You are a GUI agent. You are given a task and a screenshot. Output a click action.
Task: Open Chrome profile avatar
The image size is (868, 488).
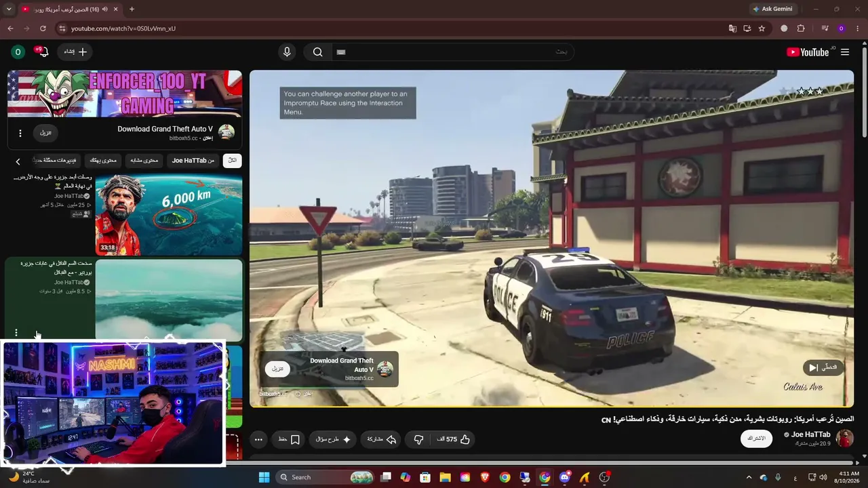coord(841,28)
